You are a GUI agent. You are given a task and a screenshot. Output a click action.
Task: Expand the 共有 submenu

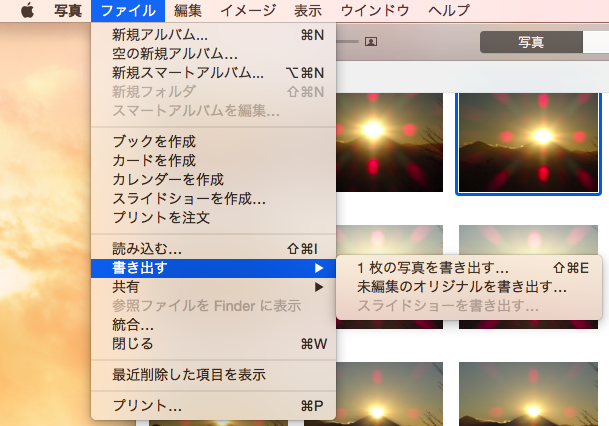[x=213, y=287]
